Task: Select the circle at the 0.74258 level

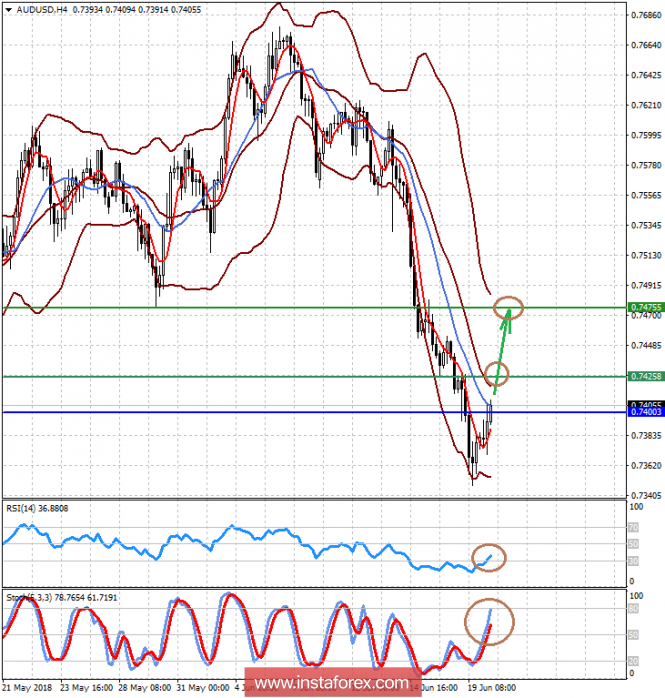Action: click(x=498, y=376)
